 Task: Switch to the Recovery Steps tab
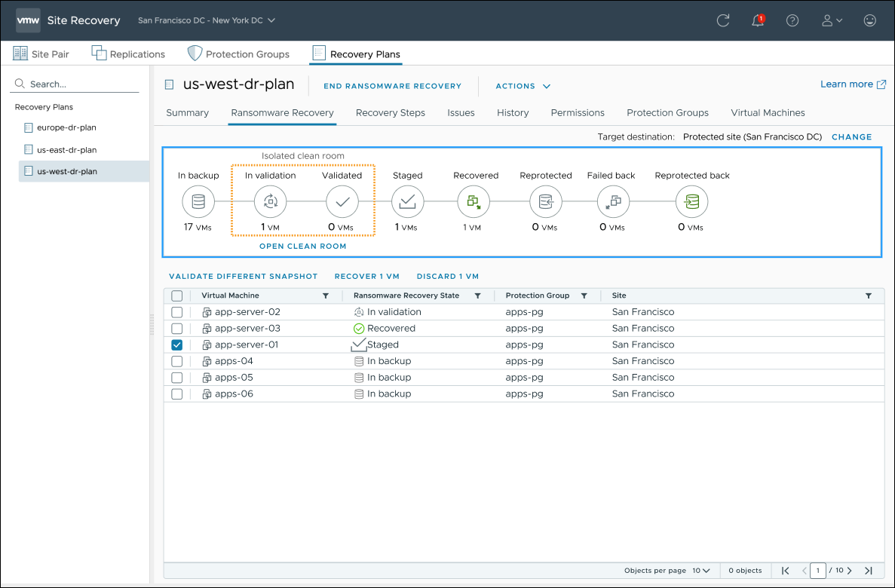tap(390, 112)
